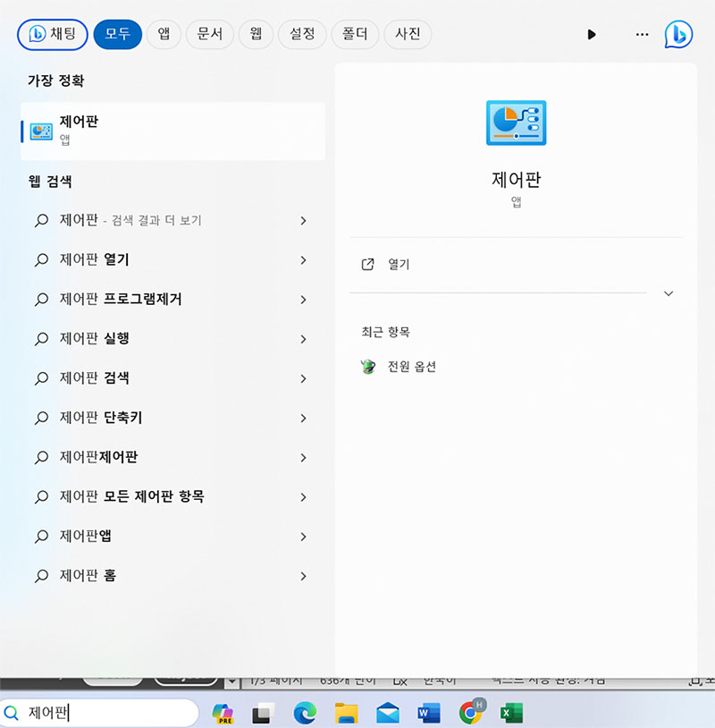Select web suggestion 제어판 단축키
715x728 pixels.
[x=172, y=418]
